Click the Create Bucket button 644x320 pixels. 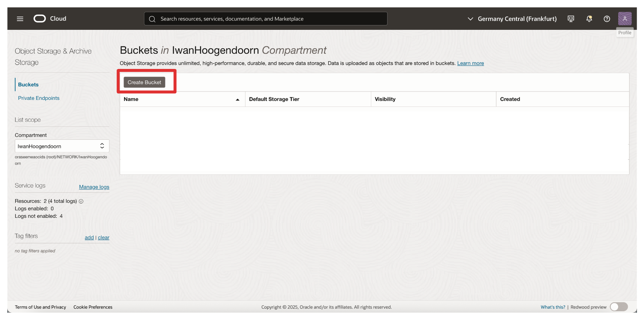pyautogui.click(x=144, y=82)
